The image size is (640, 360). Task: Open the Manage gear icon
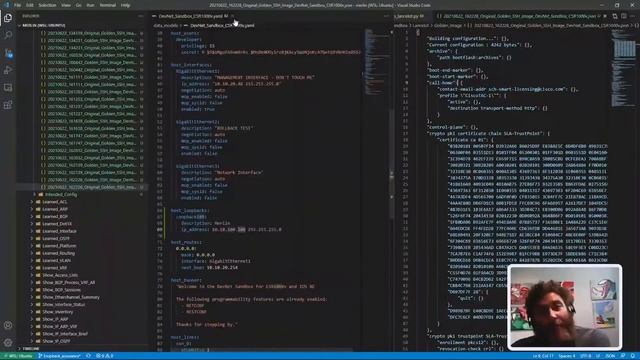[8, 342]
